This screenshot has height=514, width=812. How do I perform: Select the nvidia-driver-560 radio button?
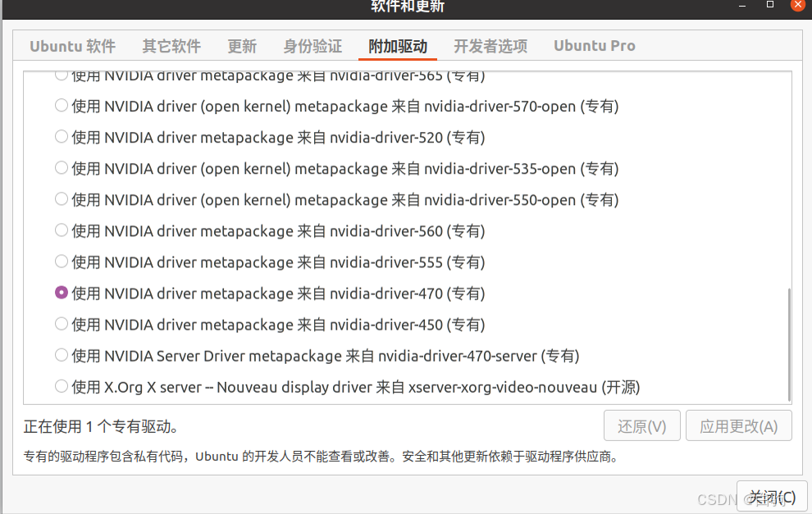(62, 230)
